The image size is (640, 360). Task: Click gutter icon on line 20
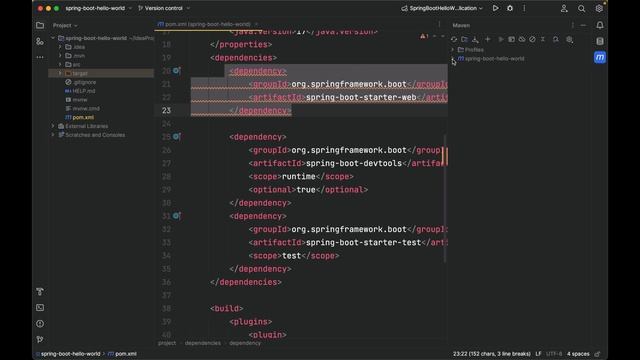click(177, 71)
